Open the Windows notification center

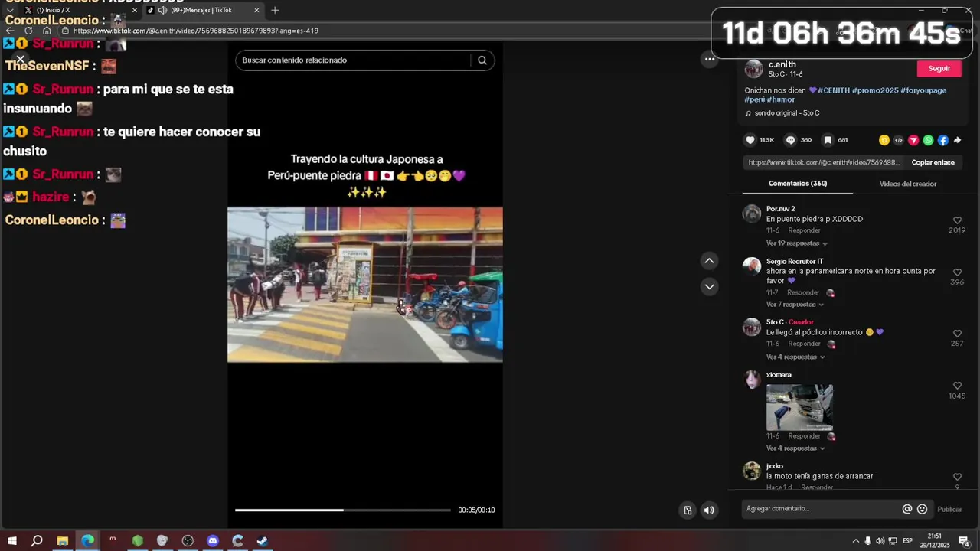[x=964, y=541]
